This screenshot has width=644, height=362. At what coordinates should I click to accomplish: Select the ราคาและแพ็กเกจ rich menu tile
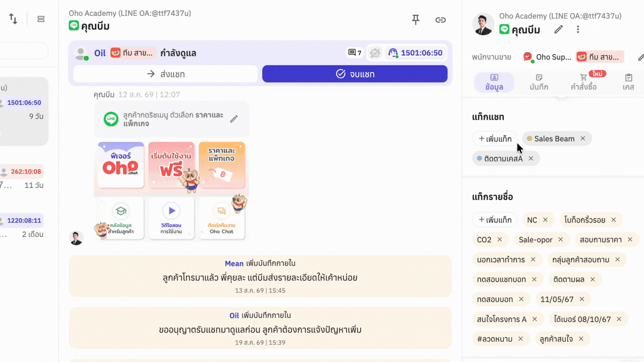[x=222, y=165]
